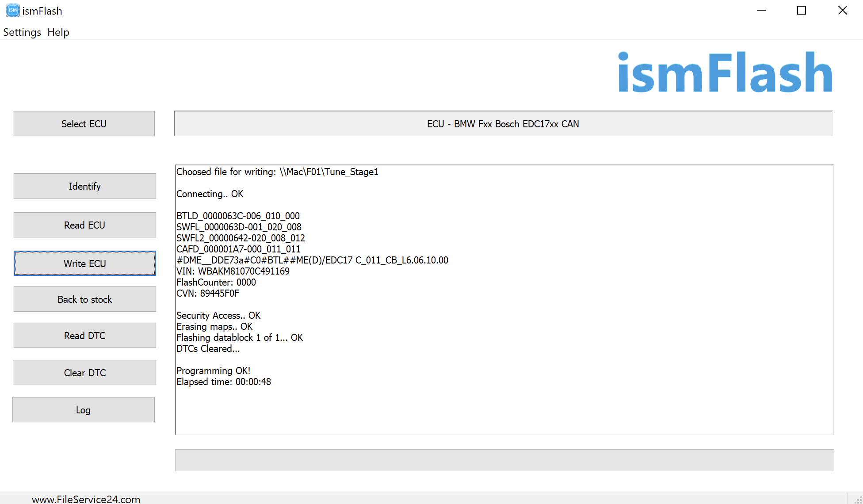Click the Read DTC button

click(85, 336)
